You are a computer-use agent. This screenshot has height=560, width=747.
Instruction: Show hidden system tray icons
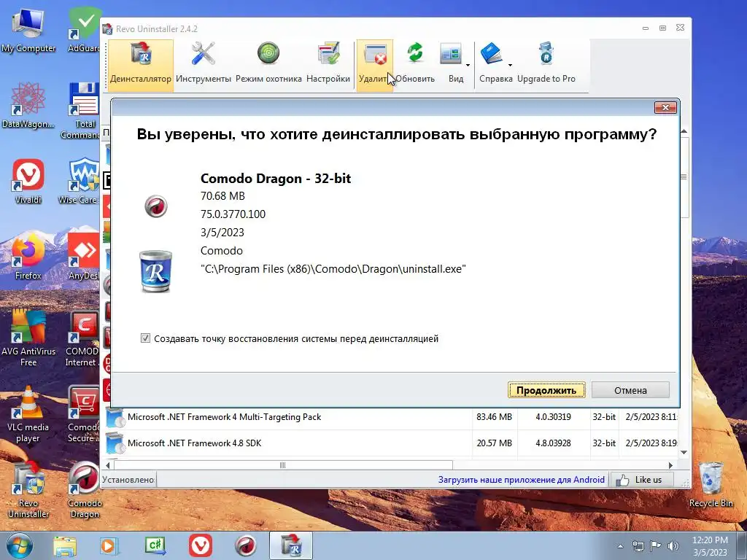pyautogui.click(x=620, y=546)
